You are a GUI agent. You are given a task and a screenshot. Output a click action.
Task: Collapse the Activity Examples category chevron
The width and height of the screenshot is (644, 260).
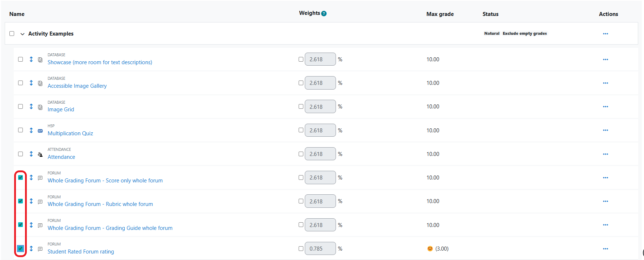pos(22,34)
